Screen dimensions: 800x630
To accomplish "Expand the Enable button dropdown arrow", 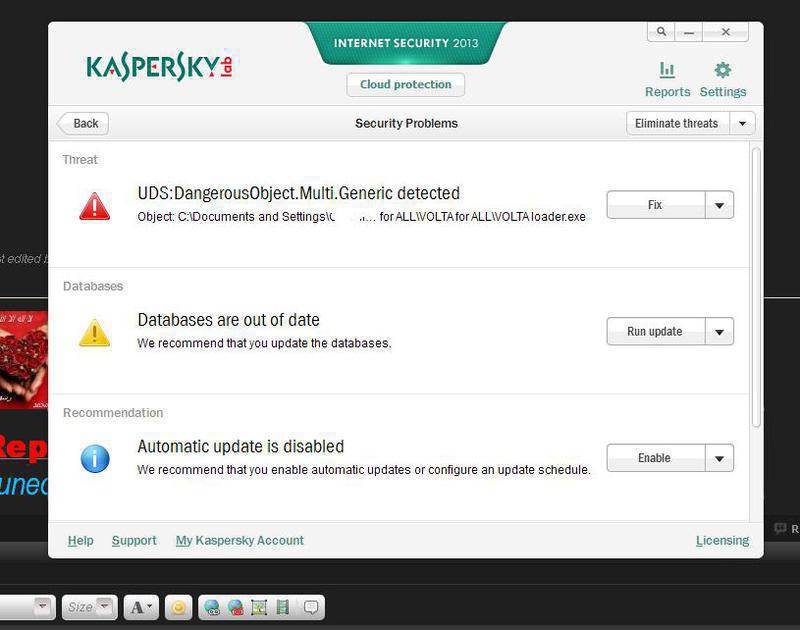I will point(719,458).
